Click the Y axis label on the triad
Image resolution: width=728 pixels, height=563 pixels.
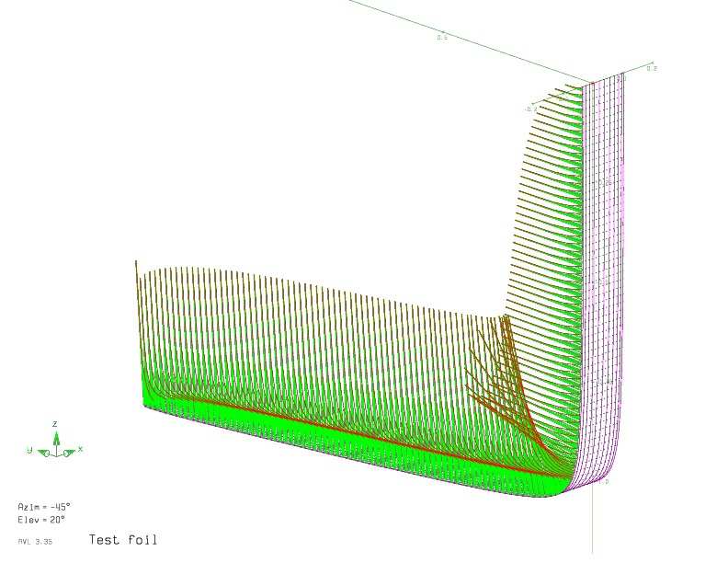click(x=29, y=449)
